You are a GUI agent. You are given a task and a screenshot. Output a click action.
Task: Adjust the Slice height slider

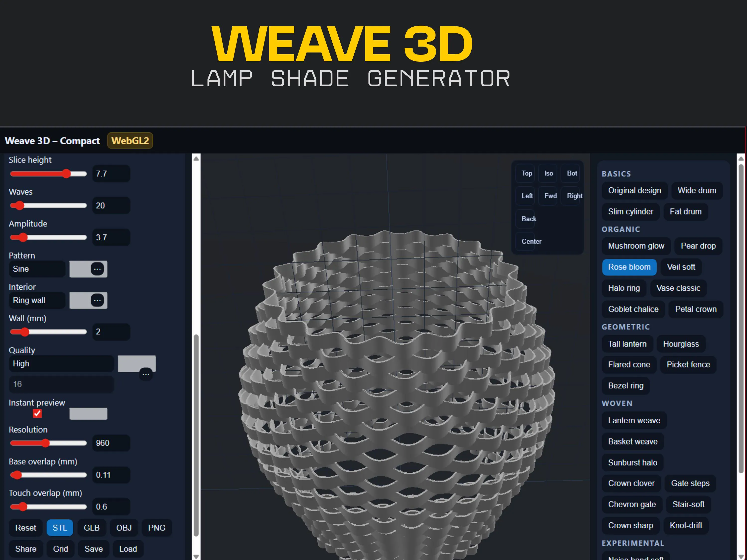(48, 174)
